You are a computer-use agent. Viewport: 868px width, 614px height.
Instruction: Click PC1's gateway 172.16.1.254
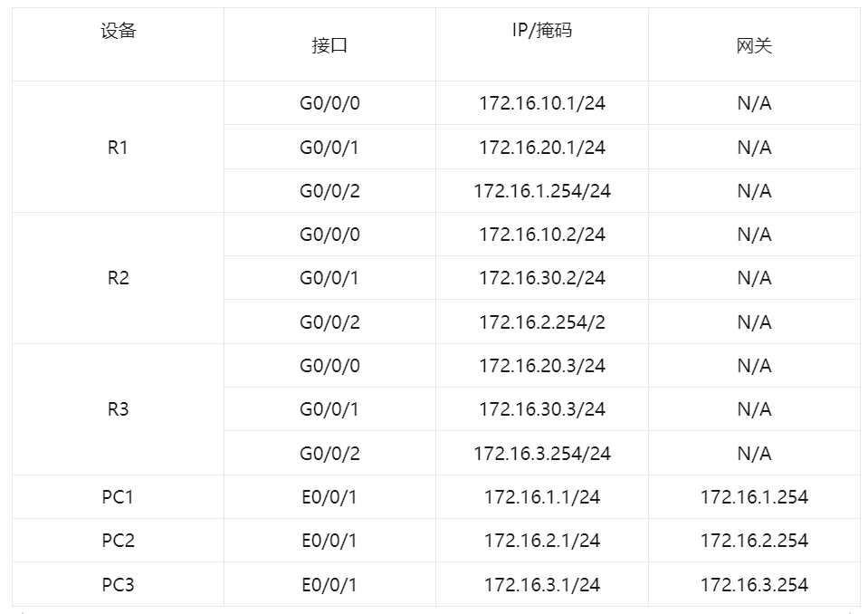pos(754,497)
